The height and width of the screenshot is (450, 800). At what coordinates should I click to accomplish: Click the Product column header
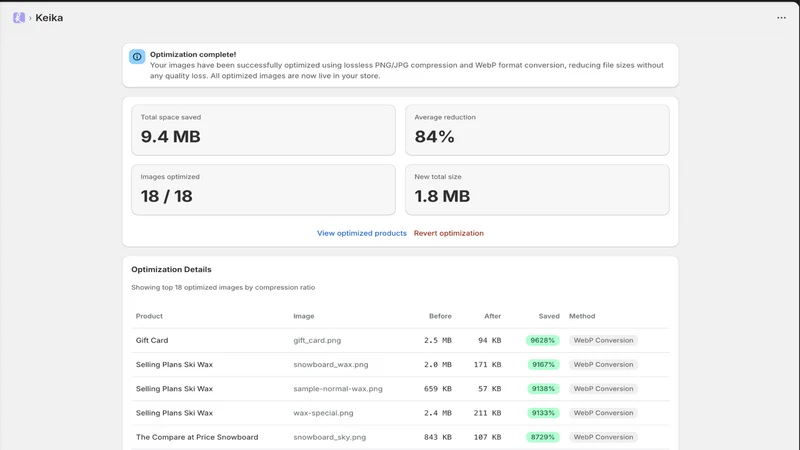click(149, 316)
